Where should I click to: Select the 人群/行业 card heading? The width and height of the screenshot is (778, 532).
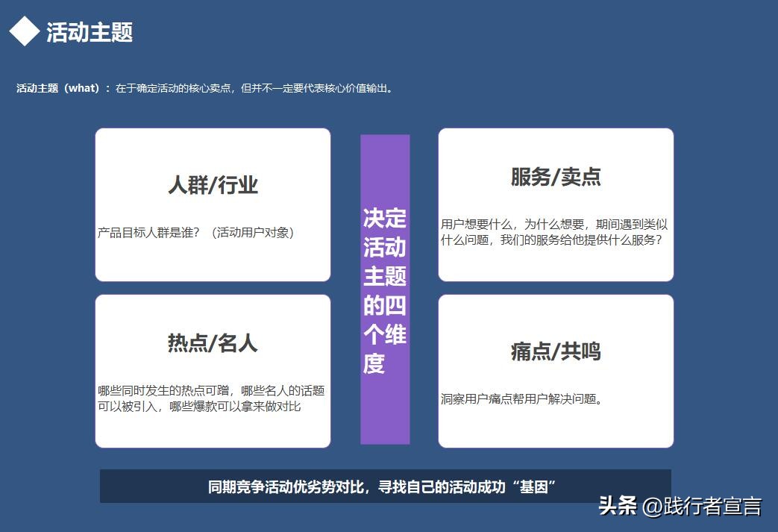click(213, 186)
